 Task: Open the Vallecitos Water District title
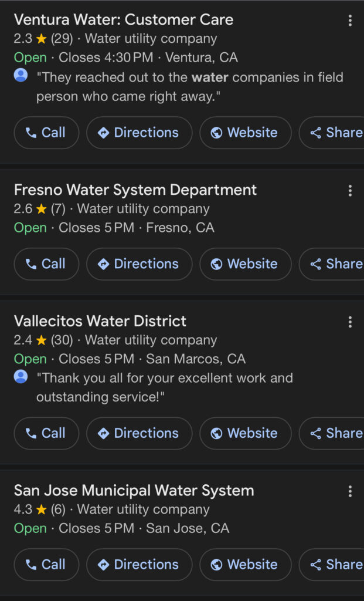(100, 321)
